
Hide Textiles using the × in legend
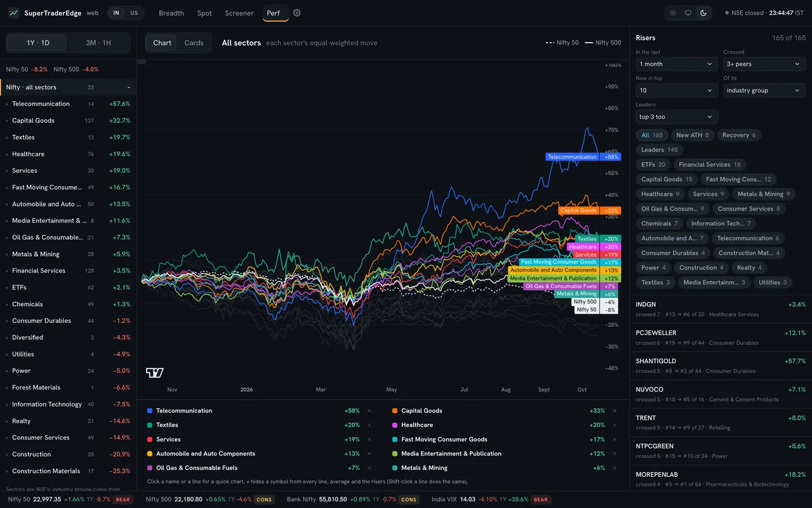(369, 425)
